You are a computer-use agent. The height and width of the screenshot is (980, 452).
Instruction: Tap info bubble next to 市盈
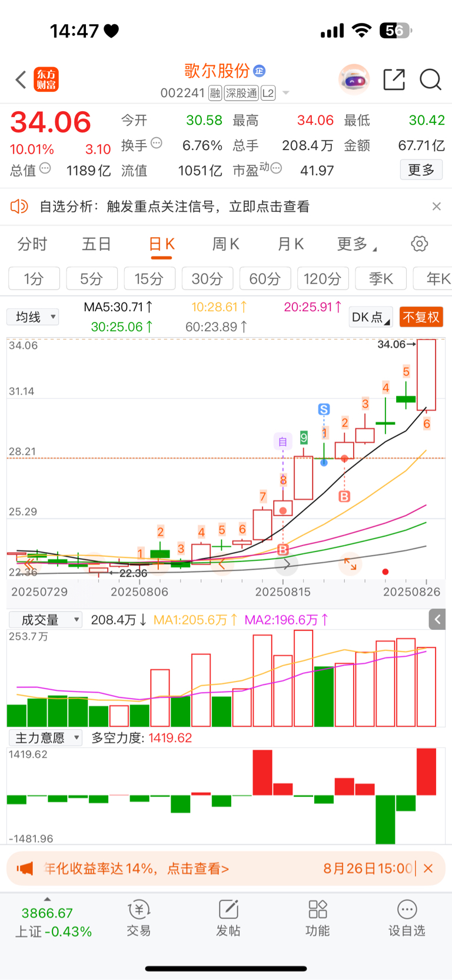276,168
